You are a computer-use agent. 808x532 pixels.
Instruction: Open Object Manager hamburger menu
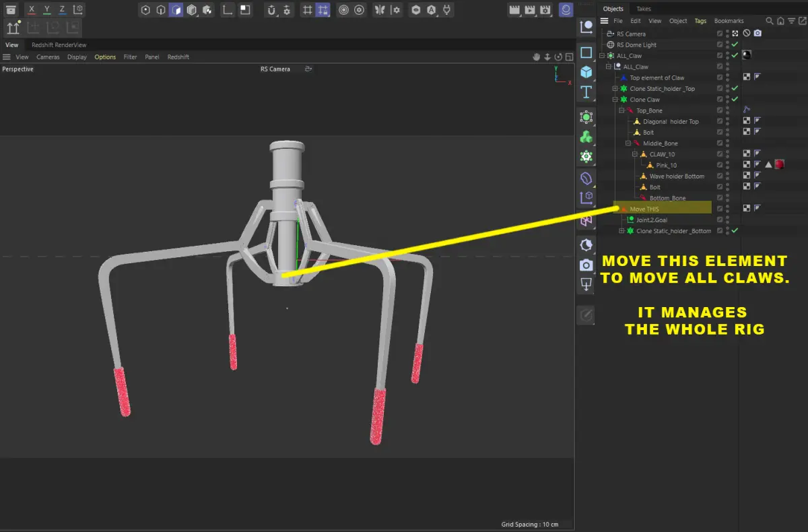(604, 21)
